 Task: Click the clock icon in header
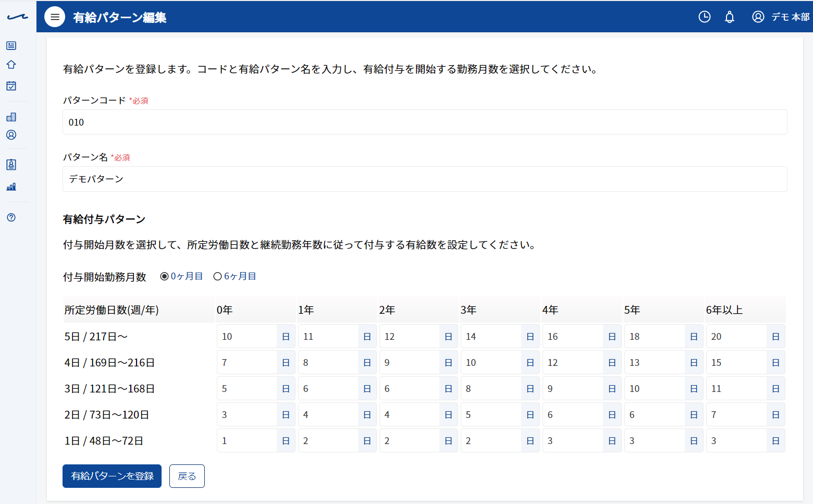tap(704, 17)
